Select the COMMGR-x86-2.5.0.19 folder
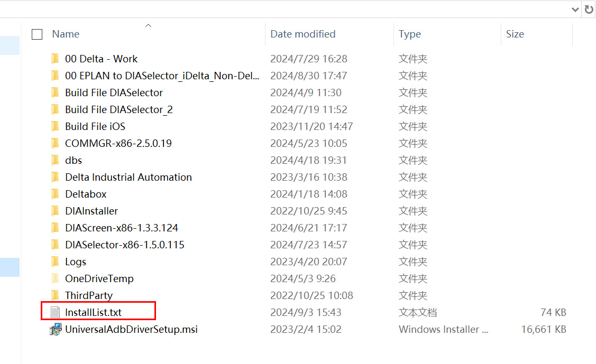The image size is (596, 364). 118,143
